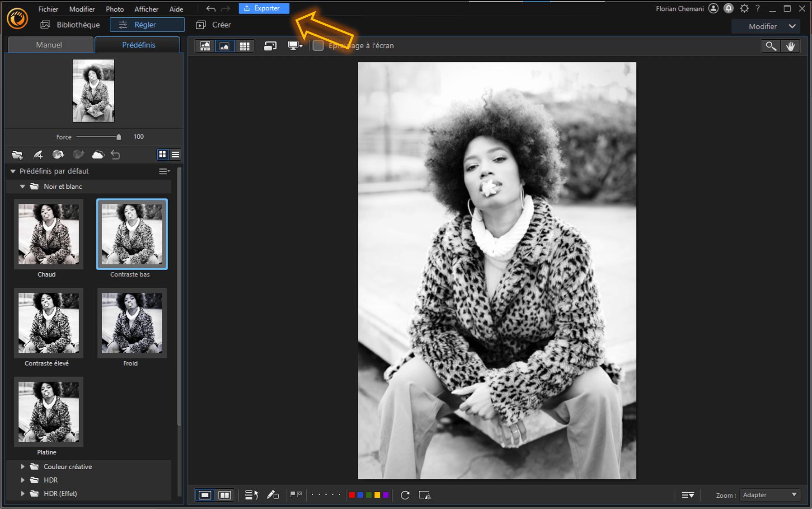Screen dimensions: 812x509
Task: Import presets folder-plus icon
Action: coord(17,155)
